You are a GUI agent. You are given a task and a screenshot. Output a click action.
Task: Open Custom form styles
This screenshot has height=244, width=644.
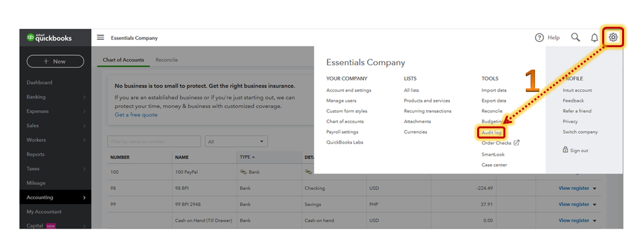[347, 111]
